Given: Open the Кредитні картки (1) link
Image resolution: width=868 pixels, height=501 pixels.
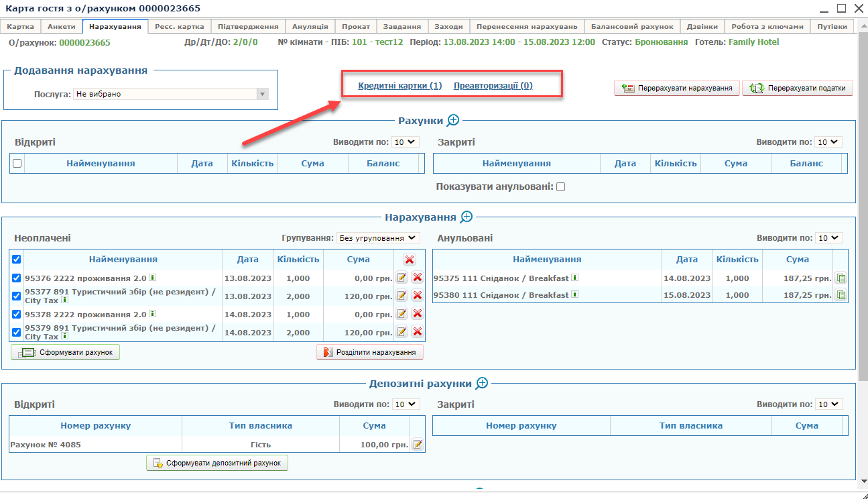Looking at the screenshot, I should (400, 86).
